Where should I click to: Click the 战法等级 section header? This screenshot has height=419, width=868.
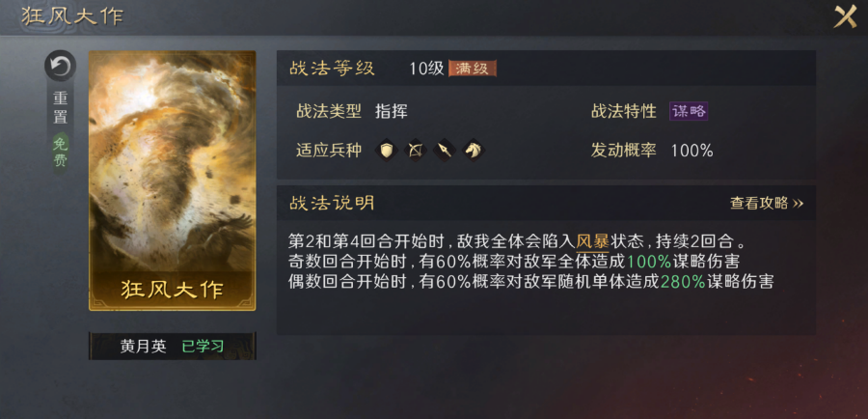pyautogui.click(x=332, y=69)
